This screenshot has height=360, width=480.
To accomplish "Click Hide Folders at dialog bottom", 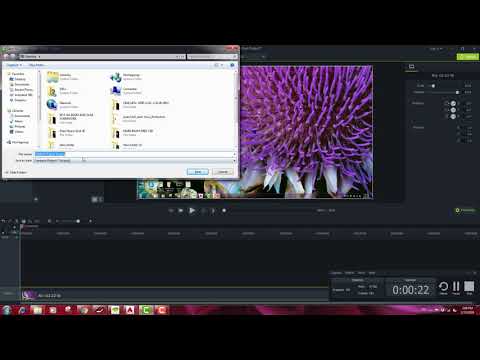I will click(x=16, y=172).
